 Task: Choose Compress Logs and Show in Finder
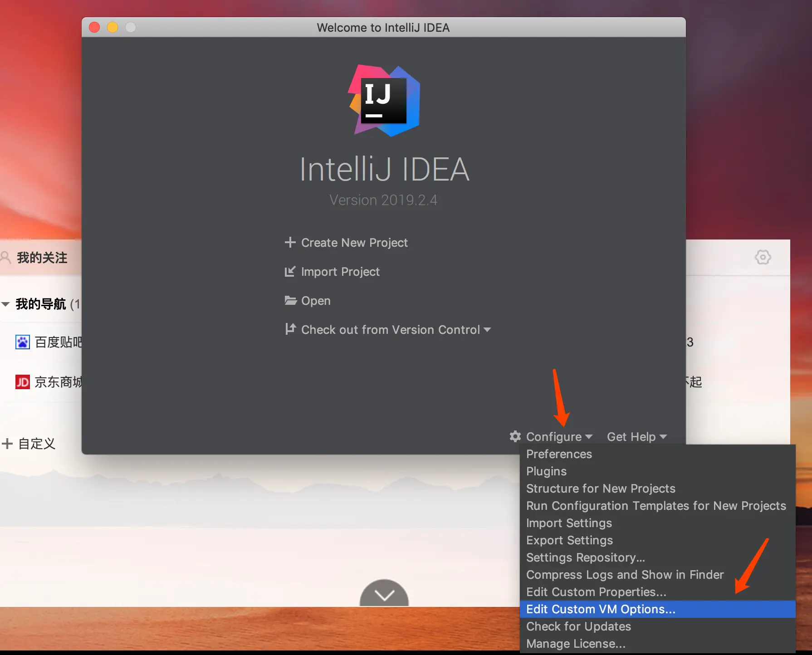coord(658,575)
